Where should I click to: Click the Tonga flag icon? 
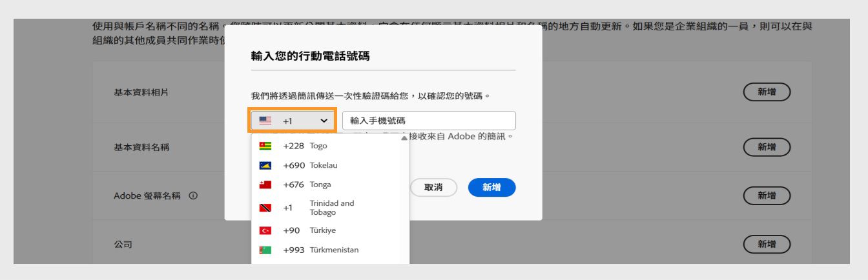265,185
